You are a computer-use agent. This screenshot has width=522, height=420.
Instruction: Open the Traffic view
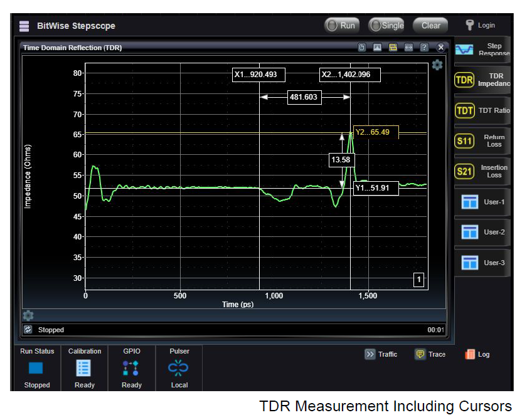381,354
